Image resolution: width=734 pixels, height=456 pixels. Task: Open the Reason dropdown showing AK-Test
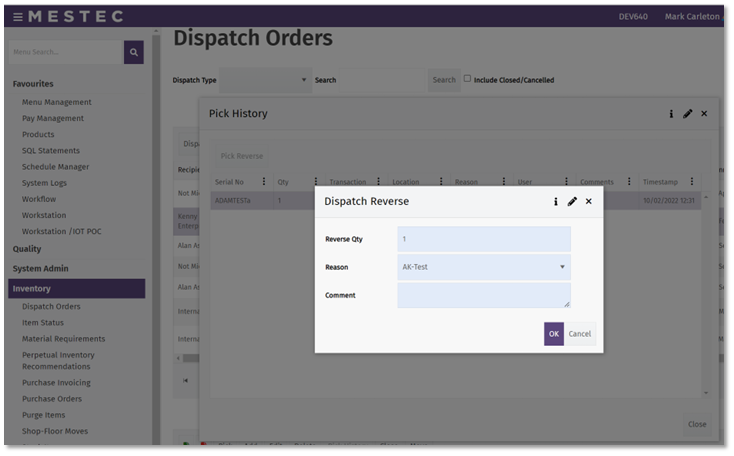pyautogui.click(x=484, y=267)
